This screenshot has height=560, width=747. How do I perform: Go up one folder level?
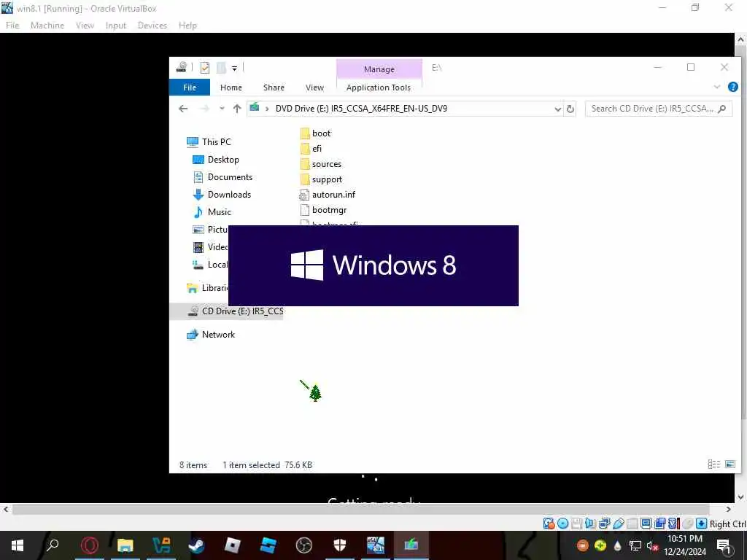coord(237,109)
